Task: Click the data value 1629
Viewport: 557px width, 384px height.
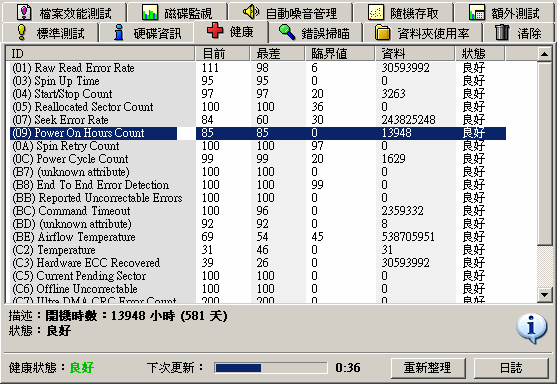Action: (394, 159)
